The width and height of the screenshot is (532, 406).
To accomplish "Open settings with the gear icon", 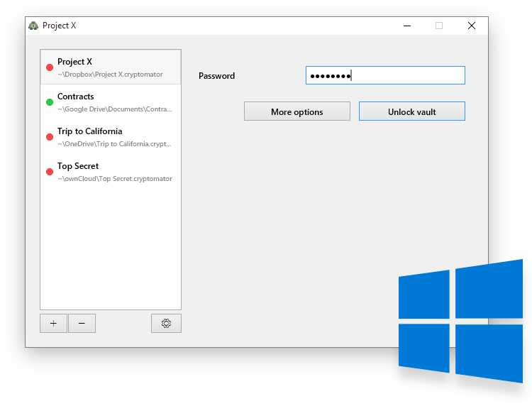I will (166, 323).
